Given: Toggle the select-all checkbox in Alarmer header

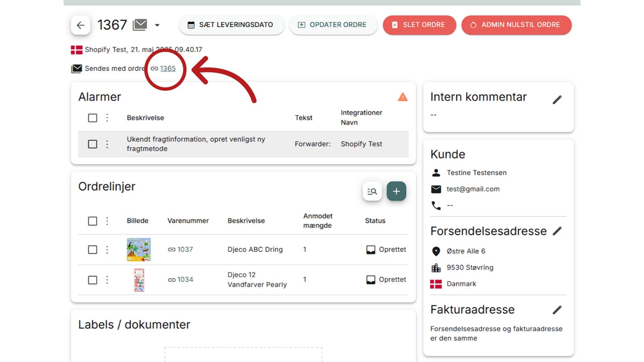Looking at the screenshot, I should pos(93,118).
